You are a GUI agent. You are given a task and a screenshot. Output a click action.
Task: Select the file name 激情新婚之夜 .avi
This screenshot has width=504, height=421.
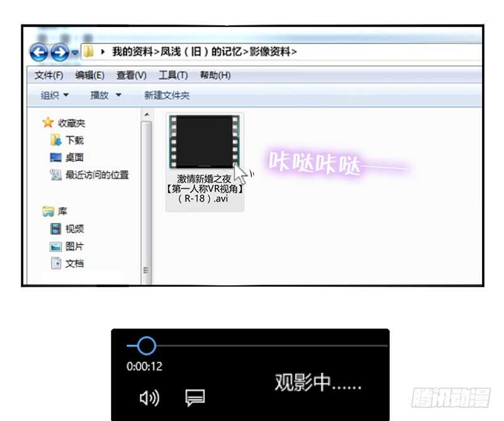point(204,189)
